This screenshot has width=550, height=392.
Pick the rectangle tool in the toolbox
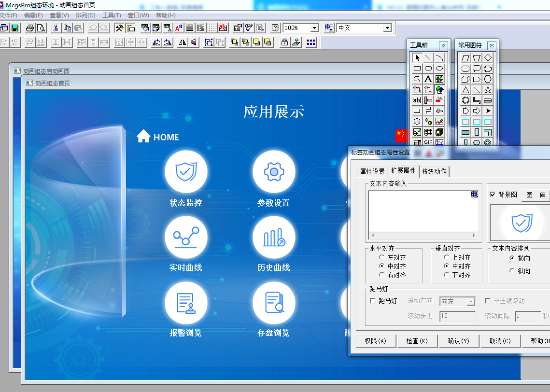tap(417, 69)
